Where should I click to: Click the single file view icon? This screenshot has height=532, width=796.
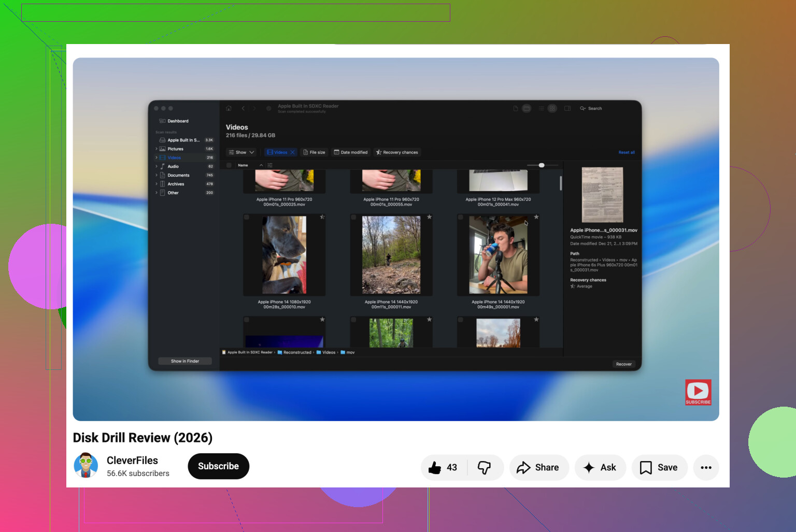516,108
